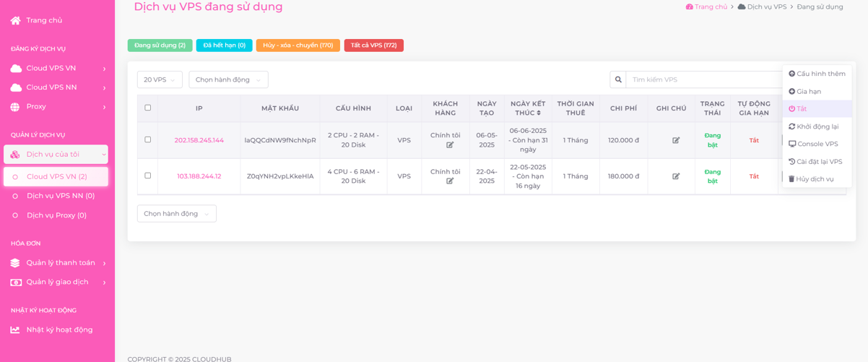This screenshot has height=362, width=868.
Task: Click the Cloud VPS VN cloud icon
Action: pyautogui.click(x=16, y=68)
